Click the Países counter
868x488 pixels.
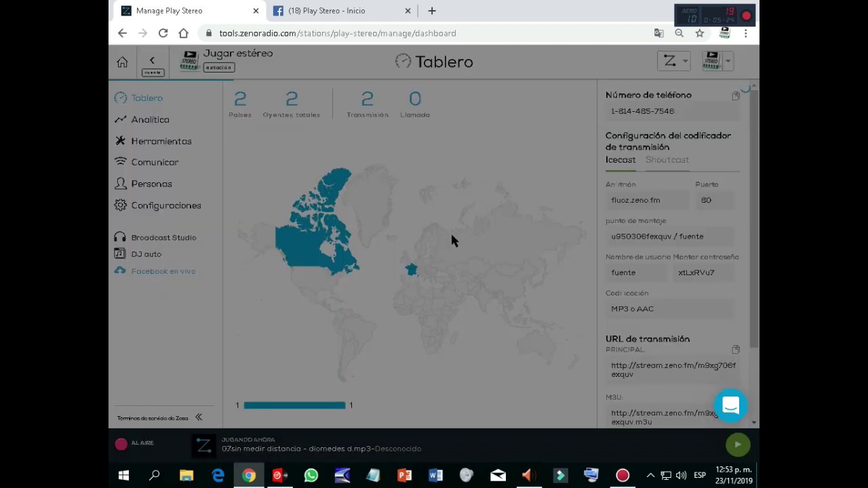click(240, 104)
